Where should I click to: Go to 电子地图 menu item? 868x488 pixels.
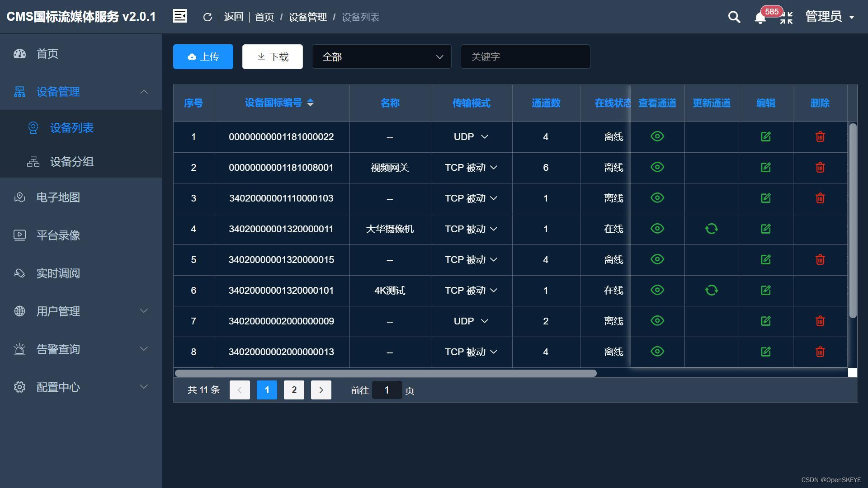pyautogui.click(x=58, y=197)
